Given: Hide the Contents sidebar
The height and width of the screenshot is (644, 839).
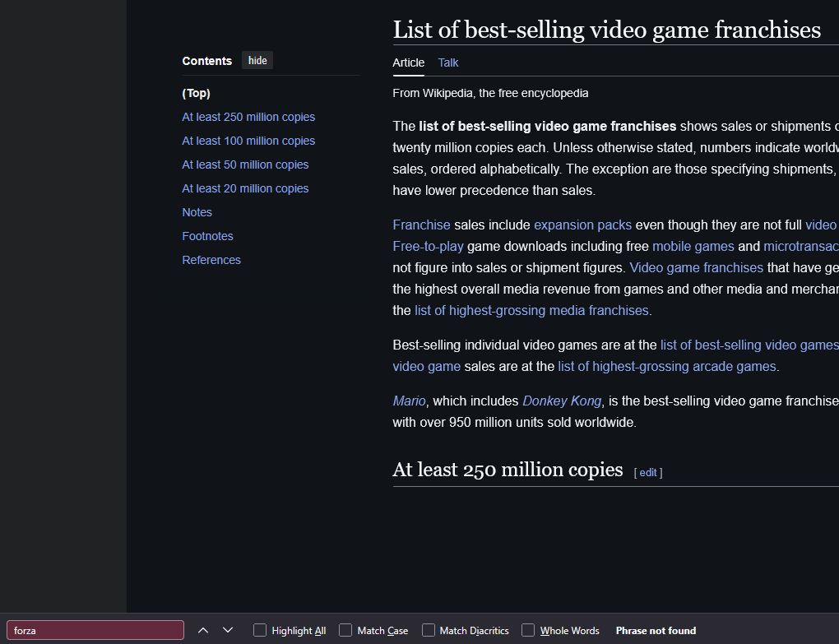Looking at the screenshot, I should point(257,60).
